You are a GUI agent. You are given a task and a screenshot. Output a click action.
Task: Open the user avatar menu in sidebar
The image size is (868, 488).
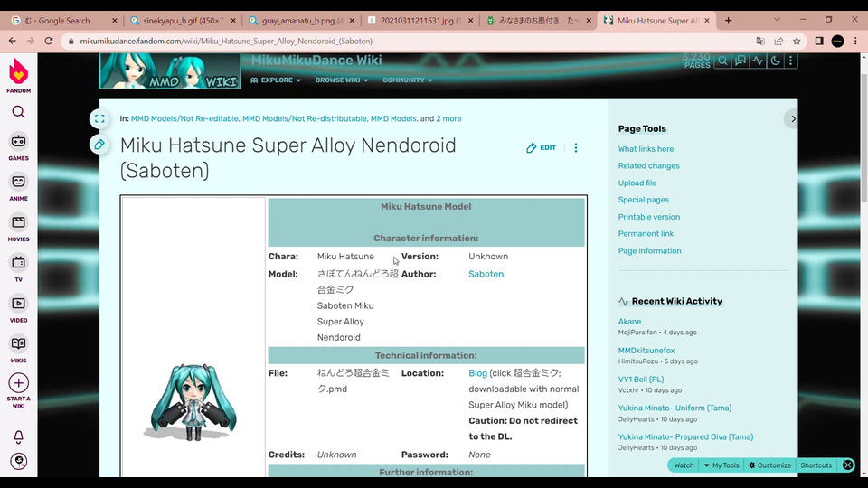[x=18, y=461]
